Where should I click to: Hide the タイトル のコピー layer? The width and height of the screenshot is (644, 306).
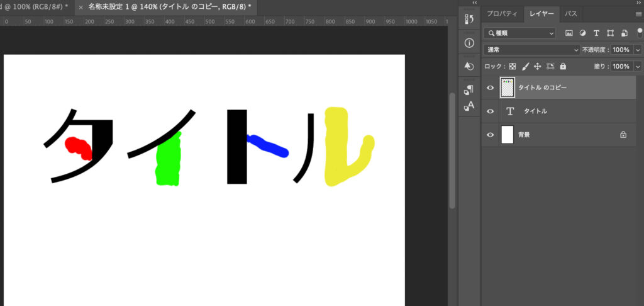(x=491, y=88)
